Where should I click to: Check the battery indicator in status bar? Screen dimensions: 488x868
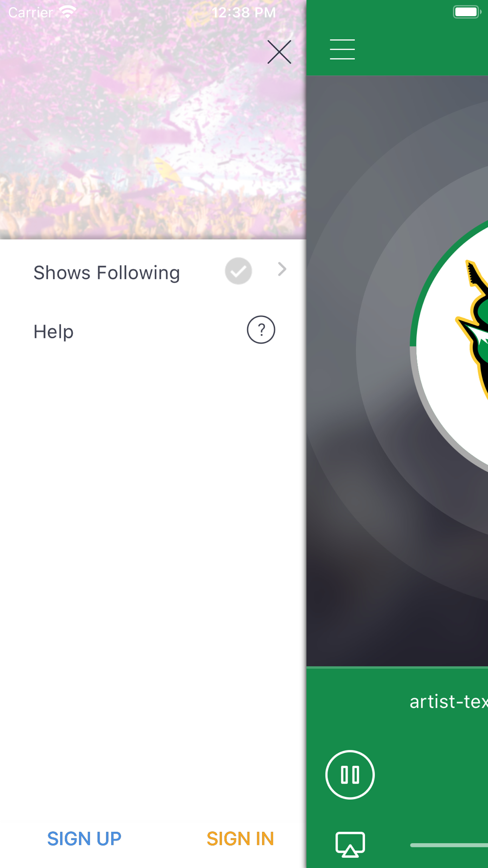(467, 12)
